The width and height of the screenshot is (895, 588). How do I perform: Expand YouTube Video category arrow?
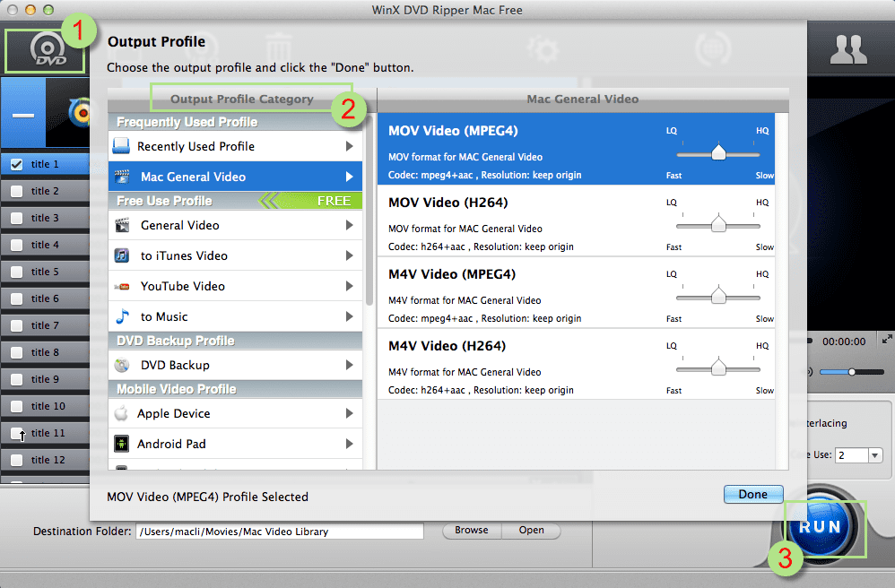coord(350,286)
